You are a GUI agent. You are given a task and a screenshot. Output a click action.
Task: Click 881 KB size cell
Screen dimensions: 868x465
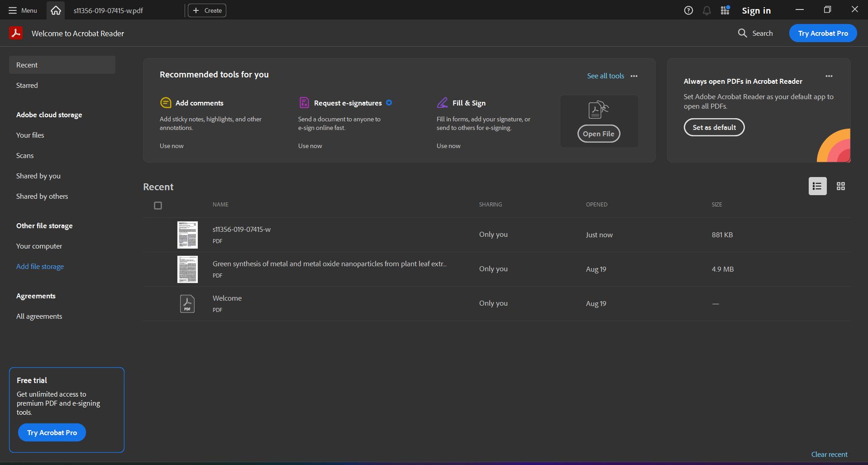(x=722, y=235)
